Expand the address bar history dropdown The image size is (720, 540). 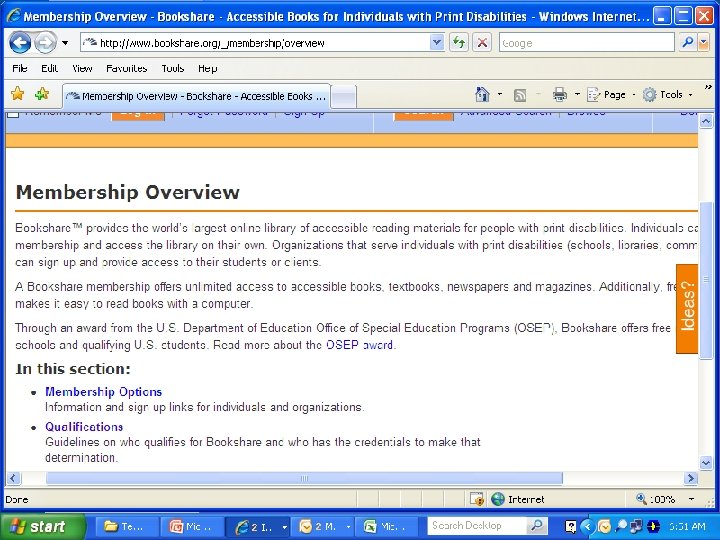tap(437, 43)
